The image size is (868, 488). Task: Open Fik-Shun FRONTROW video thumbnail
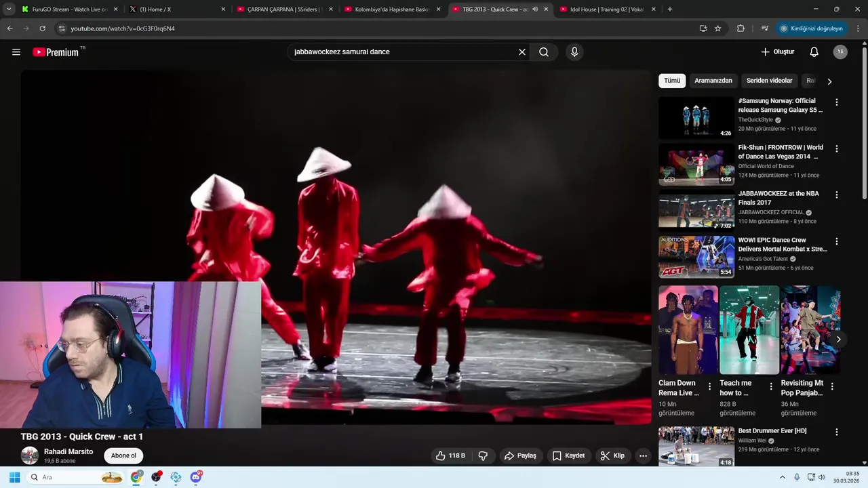tap(696, 164)
